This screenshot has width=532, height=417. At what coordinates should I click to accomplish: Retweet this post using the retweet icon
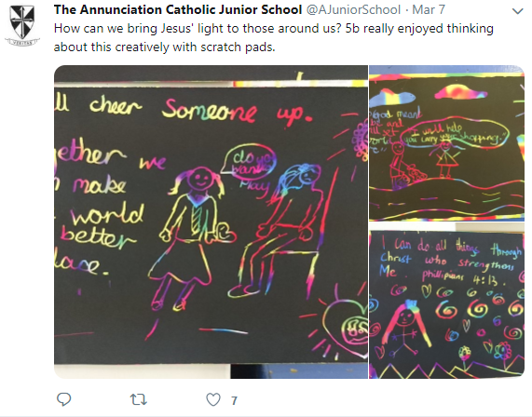click(x=139, y=399)
